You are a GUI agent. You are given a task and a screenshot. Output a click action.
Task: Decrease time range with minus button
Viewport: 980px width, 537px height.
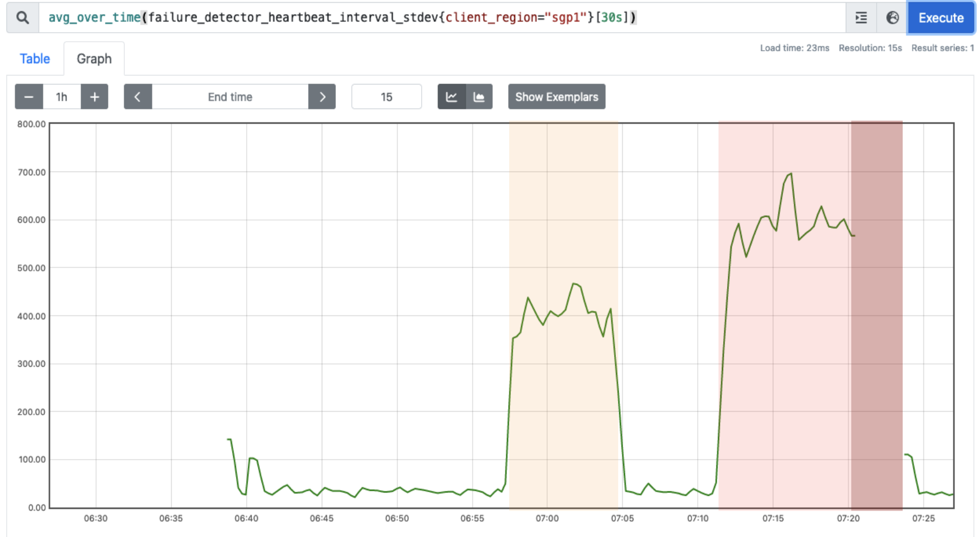29,97
